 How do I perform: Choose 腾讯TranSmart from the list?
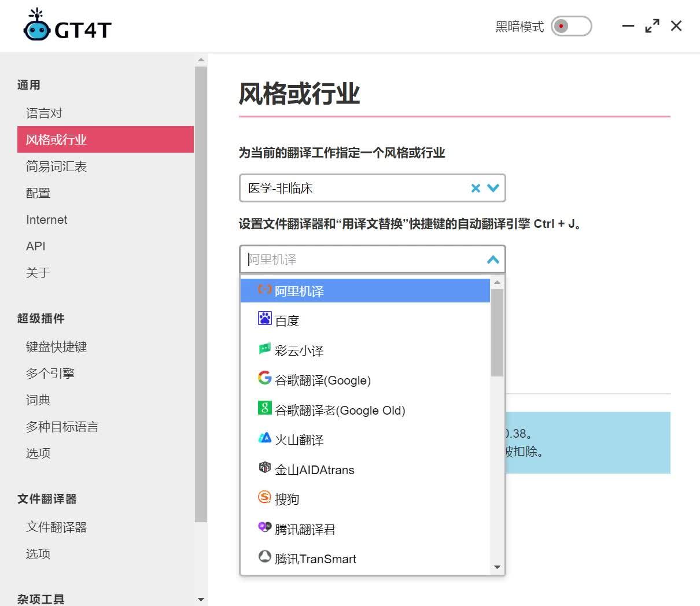[315, 559]
